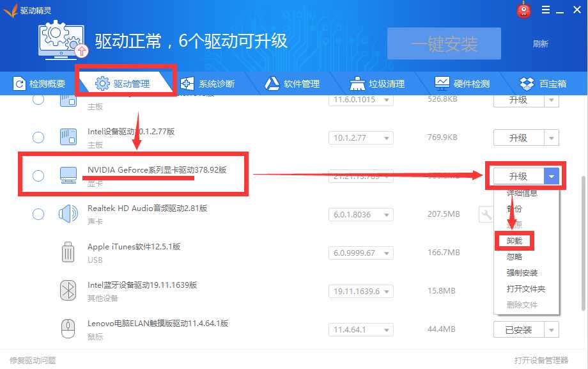The width and height of the screenshot is (588, 369).
Task: Choose 忽略 from the dropdown menu
Action: (514, 256)
